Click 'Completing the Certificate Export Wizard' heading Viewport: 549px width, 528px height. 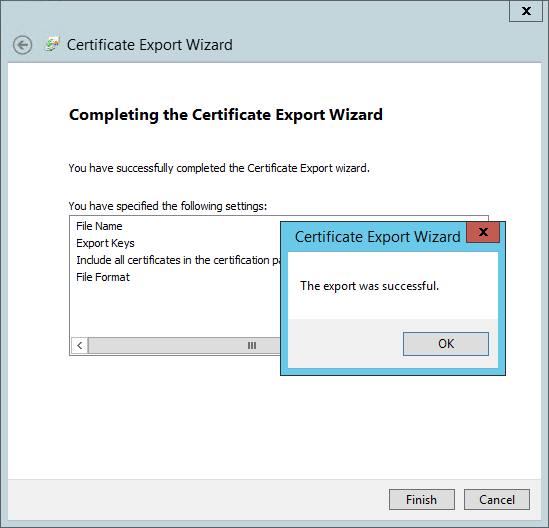(226, 115)
